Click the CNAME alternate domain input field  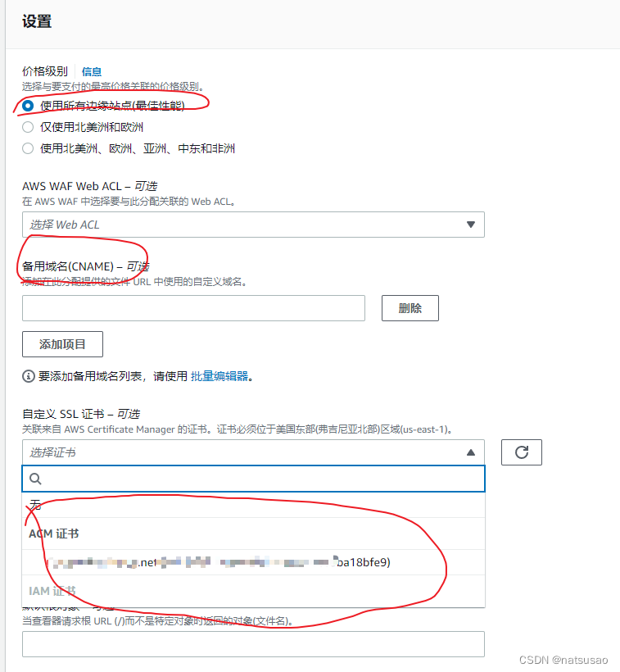(x=193, y=307)
